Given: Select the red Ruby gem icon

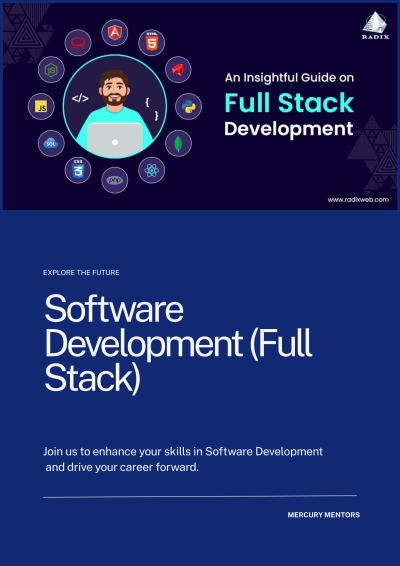Looking at the screenshot, I should pos(178,70).
